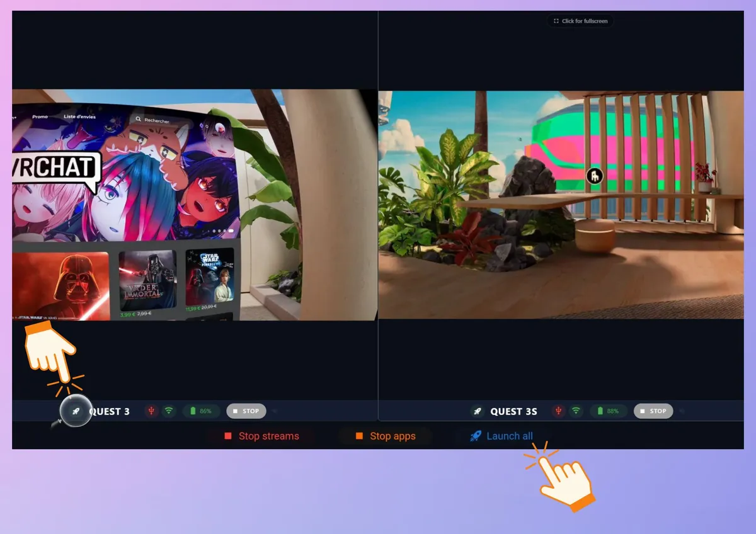Click the 3,99 € price under Vader Immortal

(128, 314)
